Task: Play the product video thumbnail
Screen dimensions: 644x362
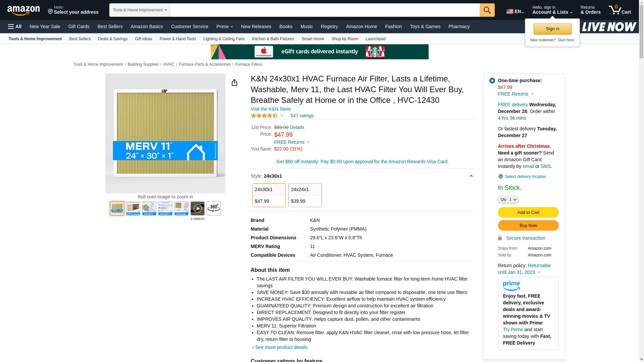Action: [x=197, y=208]
